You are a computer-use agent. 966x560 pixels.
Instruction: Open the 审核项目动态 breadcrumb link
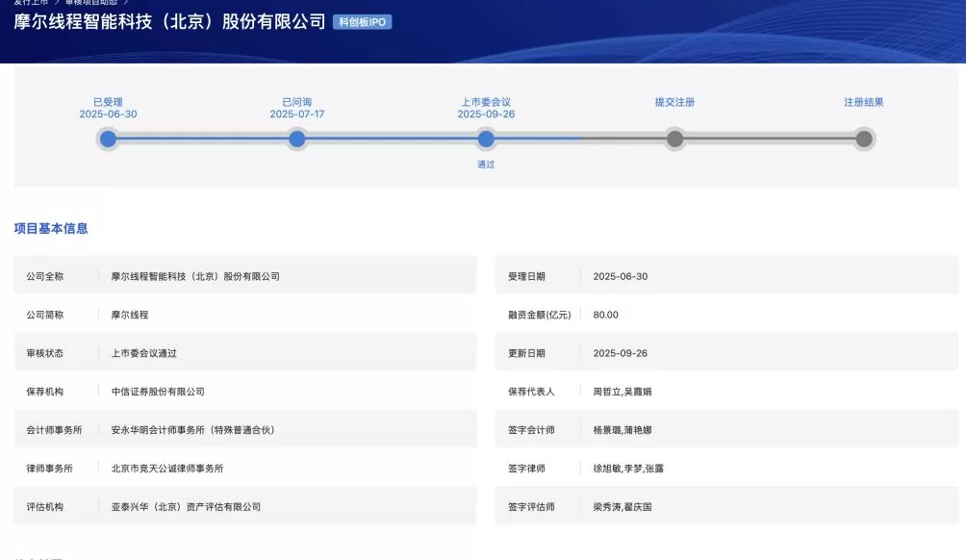coord(93,5)
